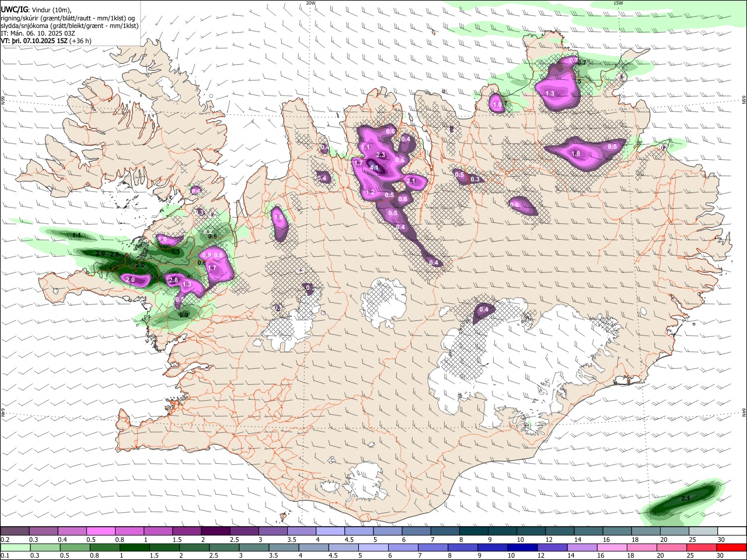Click the 'IT: Mán. 06. 10. 2025 03Z' line
The image size is (747, 560).
[x=38, y=33]
